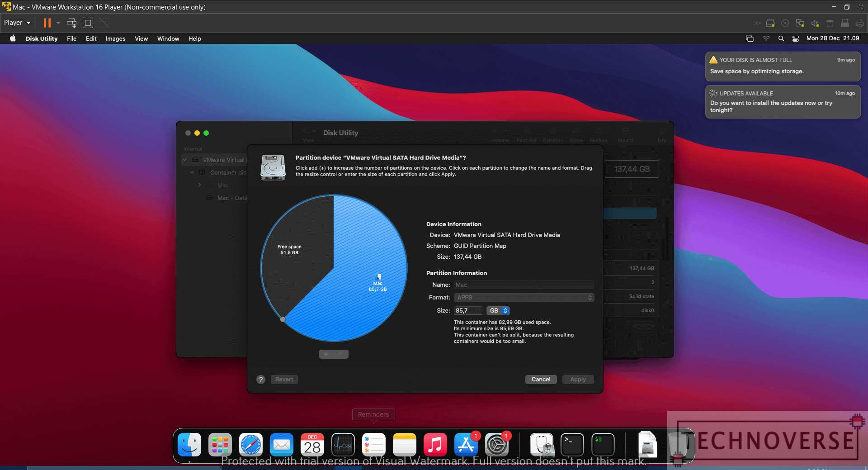Click the partition Name field
The width and height of the screenshot is (868, 470).
coord(524,285)
